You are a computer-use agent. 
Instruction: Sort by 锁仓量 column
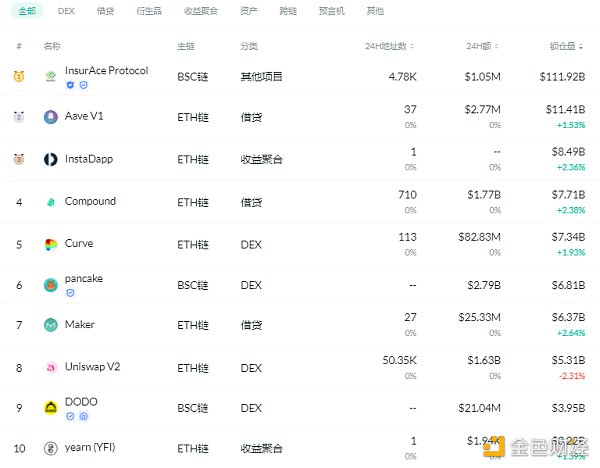point(566,46)
